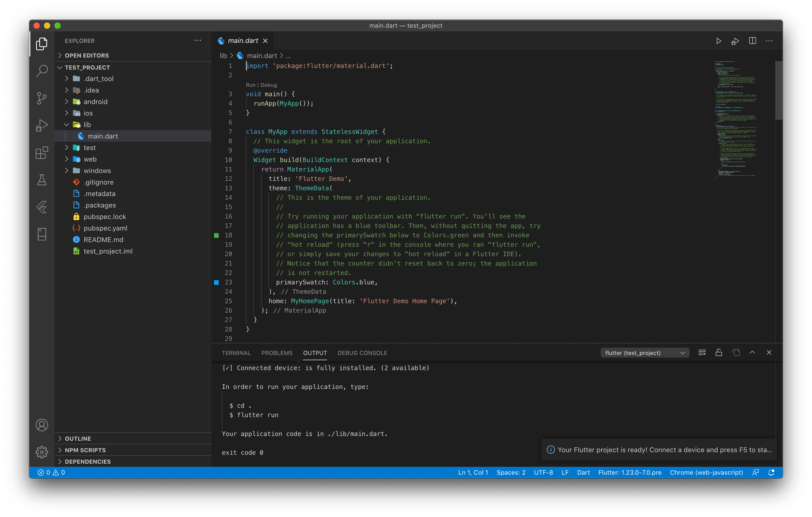Close the bottom panel
The width and height of the screenshot is (812, 517).
pyautogui.click(x=769, y=353)
